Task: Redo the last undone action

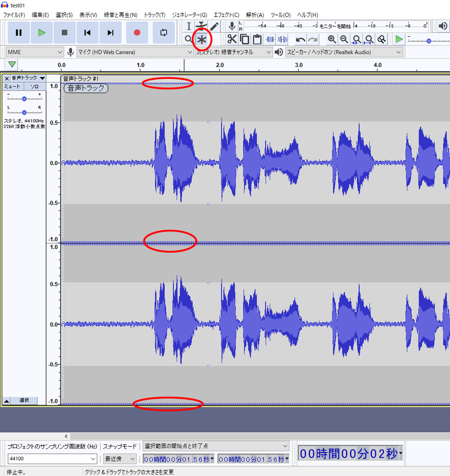Action: [313, 40]
